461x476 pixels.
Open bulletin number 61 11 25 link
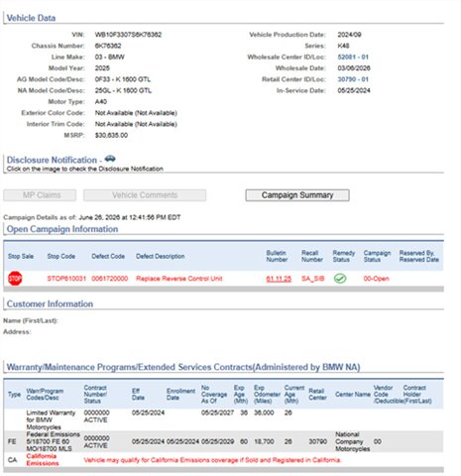279,279
